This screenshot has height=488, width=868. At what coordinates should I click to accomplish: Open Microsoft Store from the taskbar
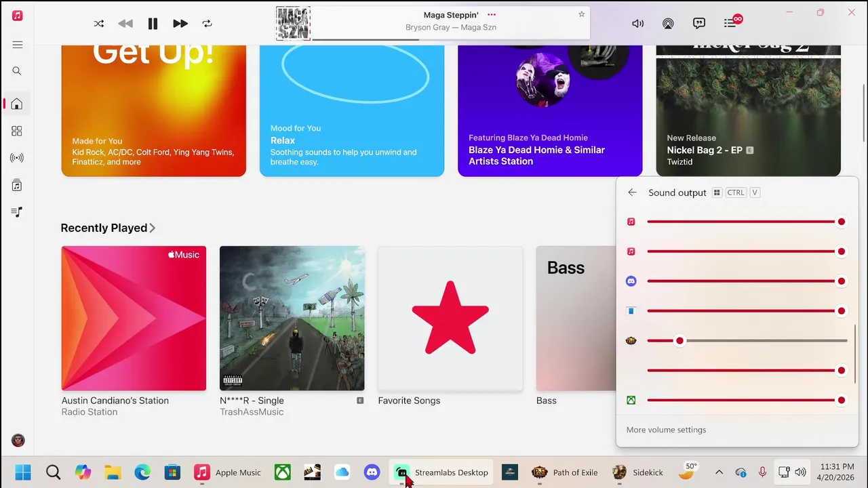172,472
